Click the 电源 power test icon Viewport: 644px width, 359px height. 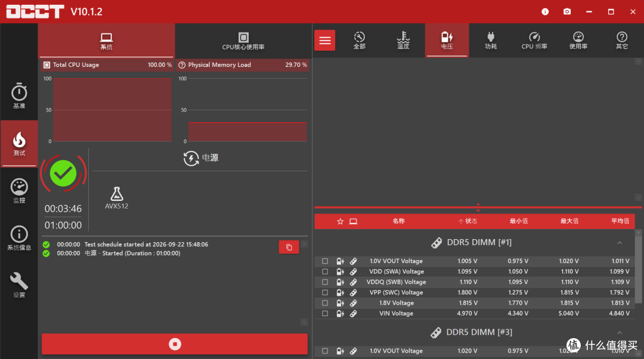pyautogui.click(x=191, y=158)
